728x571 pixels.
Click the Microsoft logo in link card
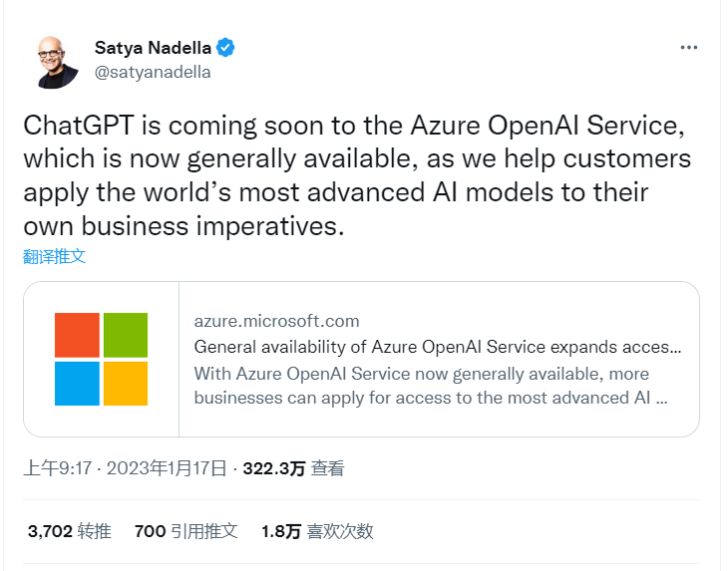[x=101, y=359]
